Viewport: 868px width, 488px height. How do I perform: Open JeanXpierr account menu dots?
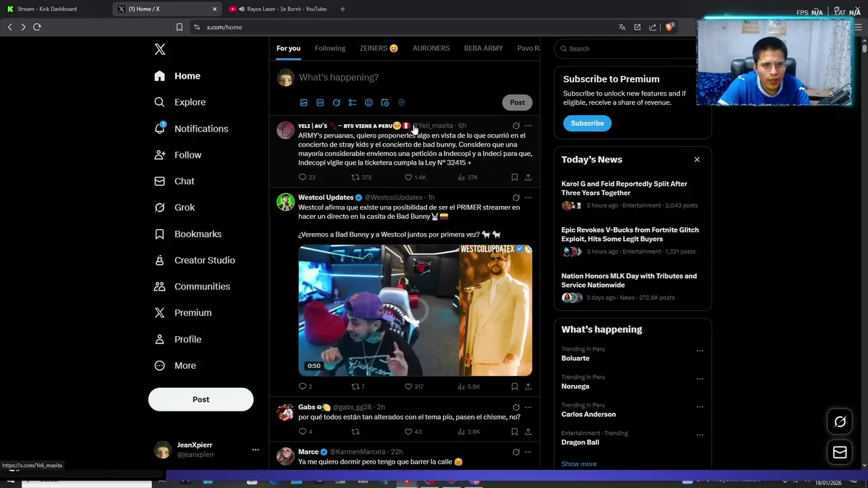click(256, 450)
